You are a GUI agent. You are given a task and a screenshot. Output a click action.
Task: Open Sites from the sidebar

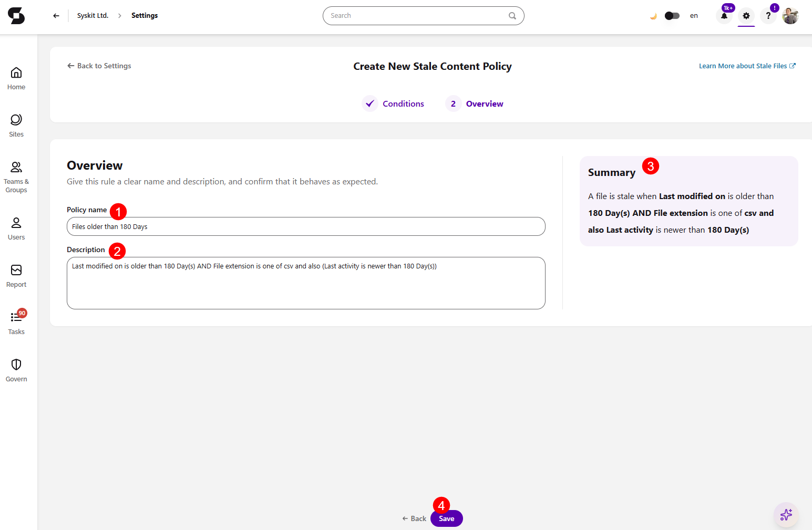tap(16, 126)
